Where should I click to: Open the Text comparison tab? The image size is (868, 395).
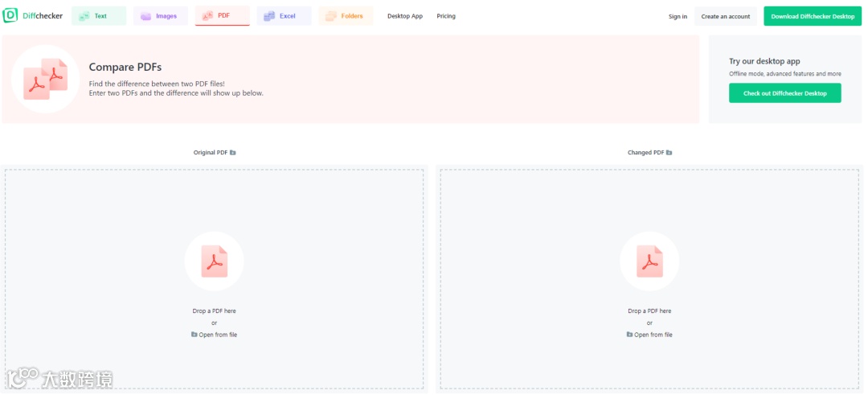point(99,16)
